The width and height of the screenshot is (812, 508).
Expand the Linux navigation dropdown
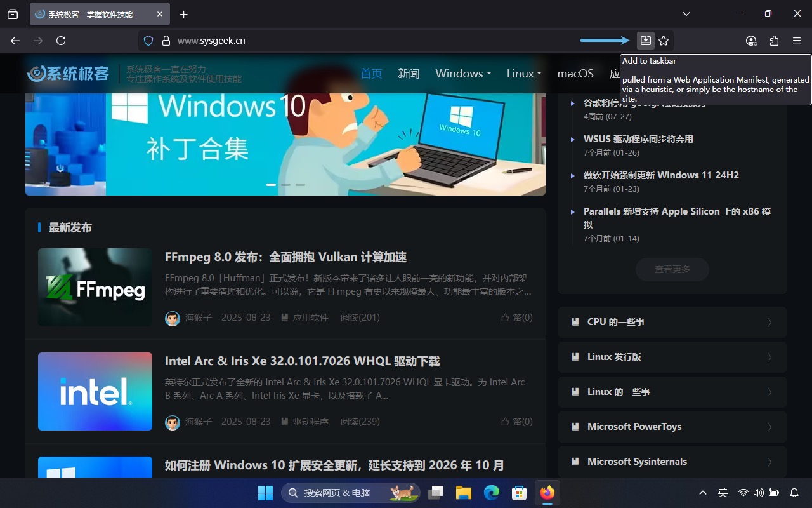click(x=524, y=74)
